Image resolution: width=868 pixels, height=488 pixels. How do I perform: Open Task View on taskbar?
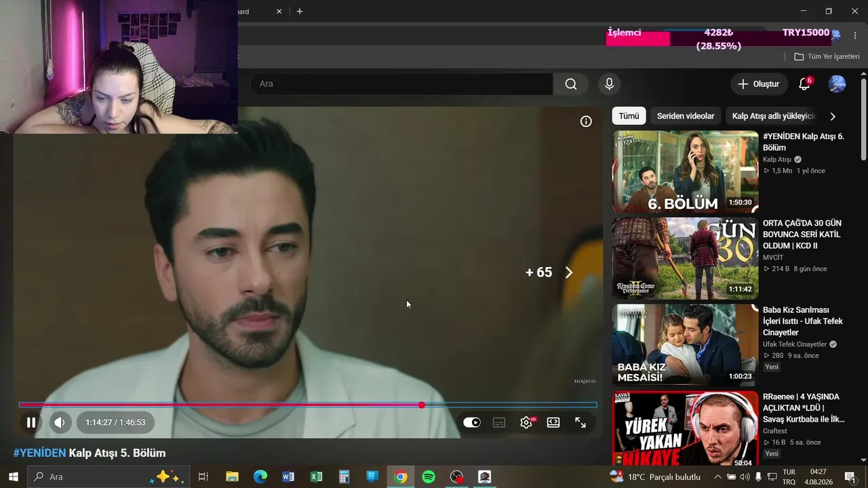203,476
